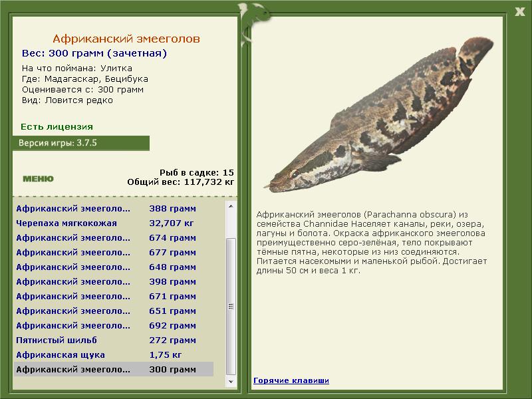Open the Горячие клавиши link
The image size is (532, 399).
point(291,380)
